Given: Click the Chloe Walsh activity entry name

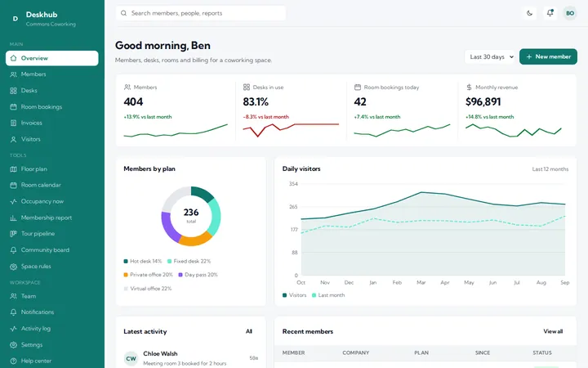Looking at the screenshot, I should coord(160,354).
